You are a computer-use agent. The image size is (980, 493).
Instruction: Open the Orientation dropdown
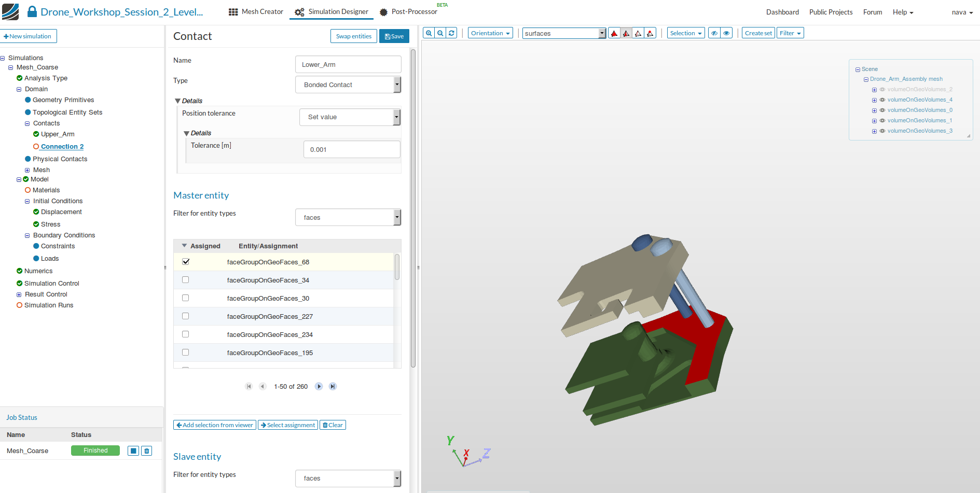coord(490,33)
